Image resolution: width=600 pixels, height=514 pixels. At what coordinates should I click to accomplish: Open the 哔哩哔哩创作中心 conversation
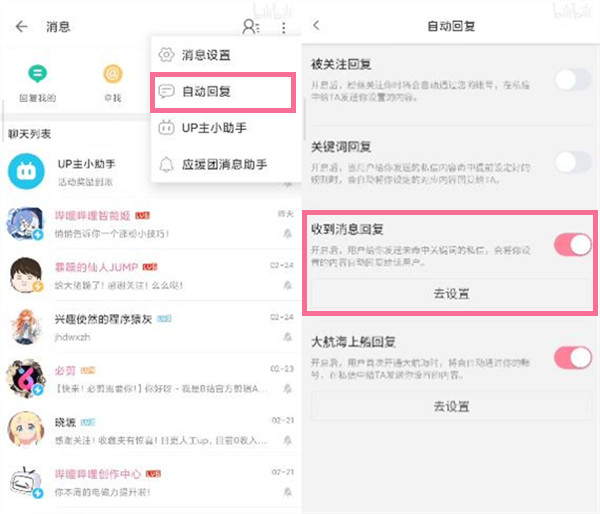point(150,480)
